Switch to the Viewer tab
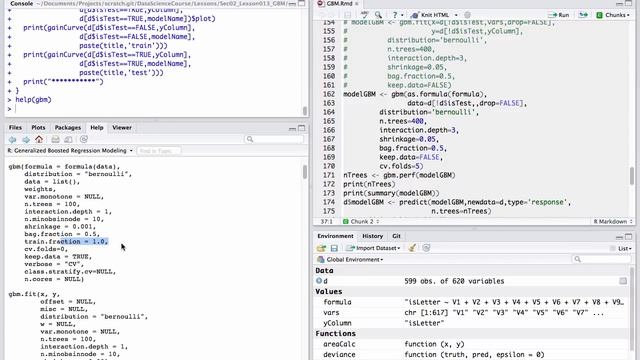The height and width of the screenshot is (360, 640). (122, 128)
